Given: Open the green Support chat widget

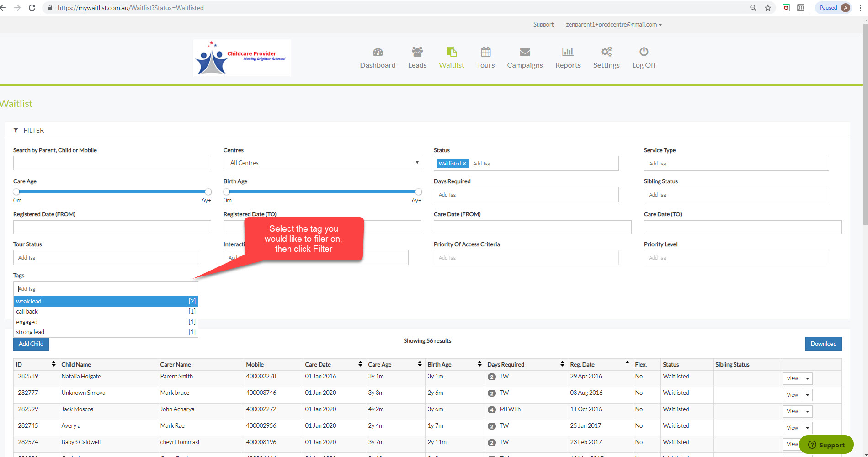Looking at the screenshot, I should (x=826, y=445).
